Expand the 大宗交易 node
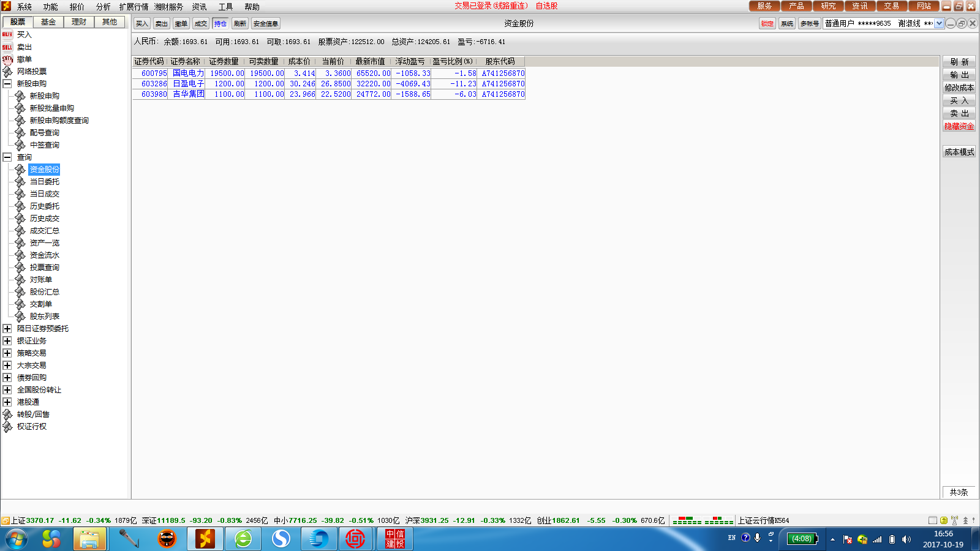Screen dimensions: 980x551 point(7,365)
